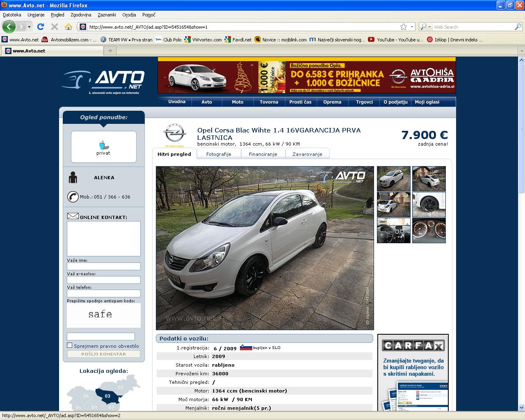View the black alloy wheel thumbnail
The height and width of the screenshot is (420, 525).
click(x=429, y=205)
